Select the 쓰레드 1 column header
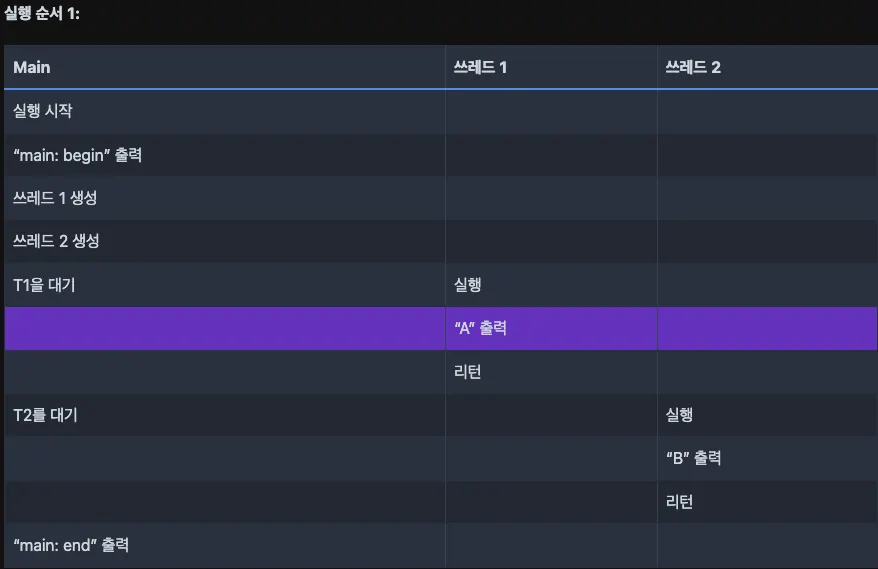The image size is (878, 569). pos(551,67)
